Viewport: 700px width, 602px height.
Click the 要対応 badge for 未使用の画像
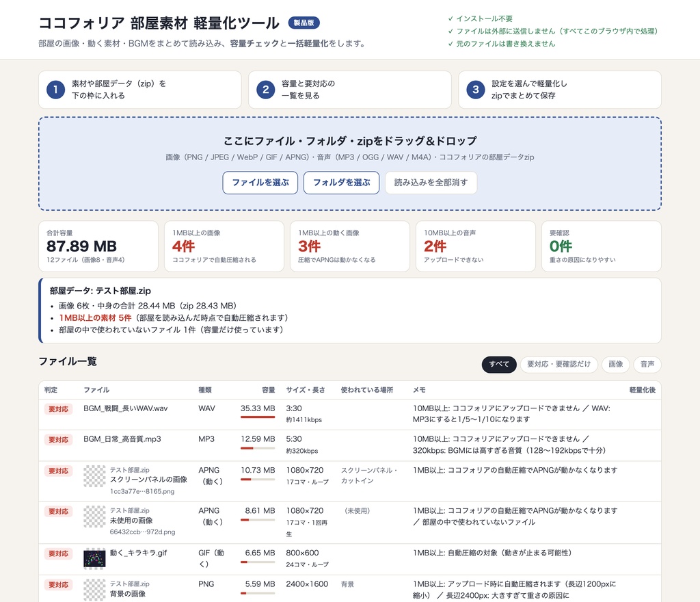(59, 512)
